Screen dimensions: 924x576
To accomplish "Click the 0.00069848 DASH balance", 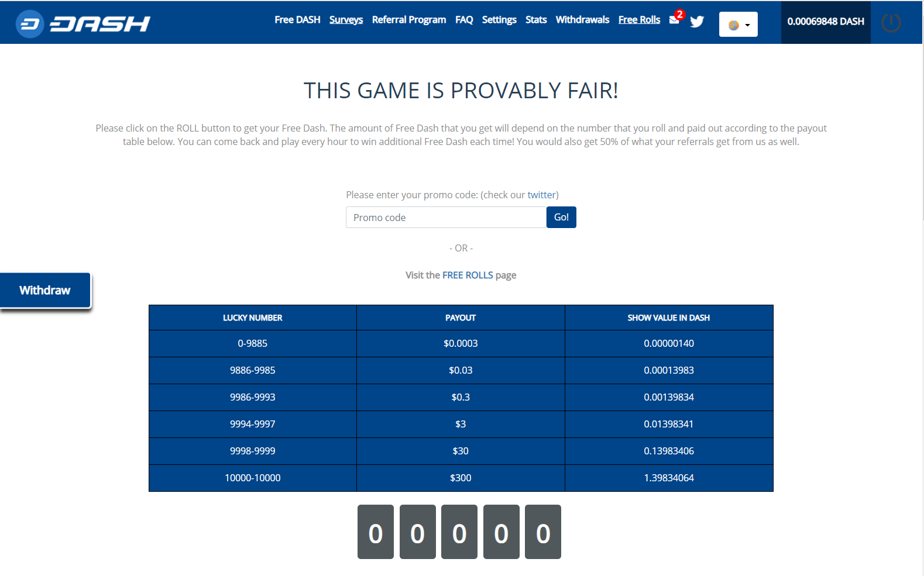I will click(826, 22).
